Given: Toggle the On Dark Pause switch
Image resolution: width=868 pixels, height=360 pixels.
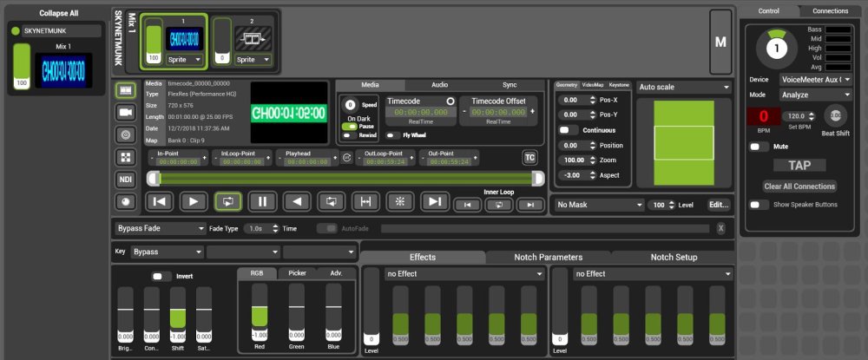Looking at the screenshot, I should pos(349,127).
